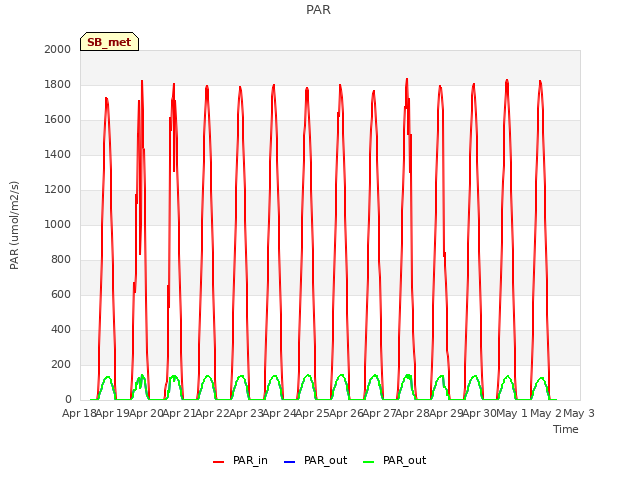
Task: Click the Apr 24 x-axis label
Action: coord(279,413)
